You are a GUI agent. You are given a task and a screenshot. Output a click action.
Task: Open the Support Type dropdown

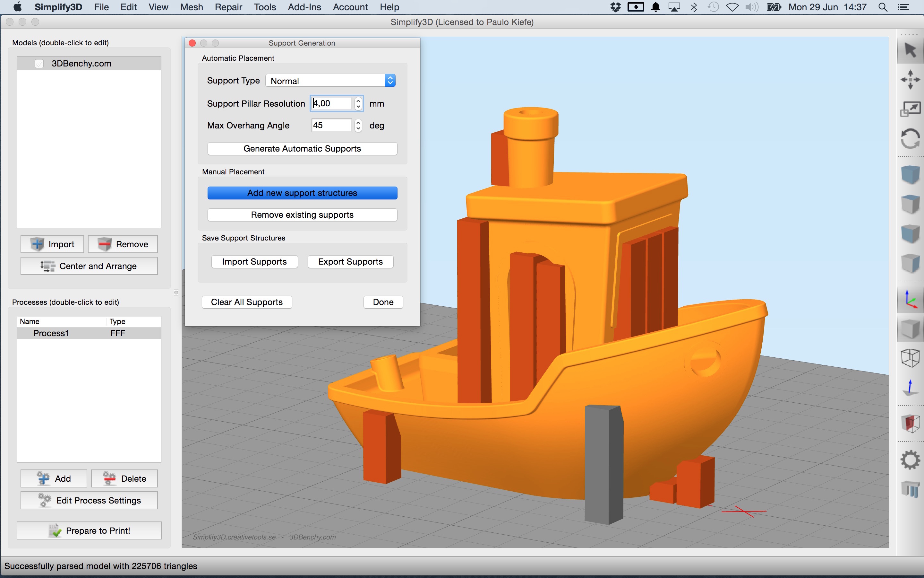[x=330, y=81]
